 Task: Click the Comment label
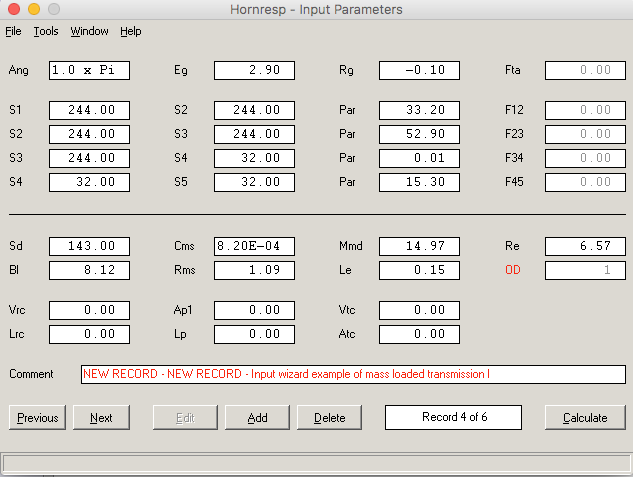click(x=31, y=374)
